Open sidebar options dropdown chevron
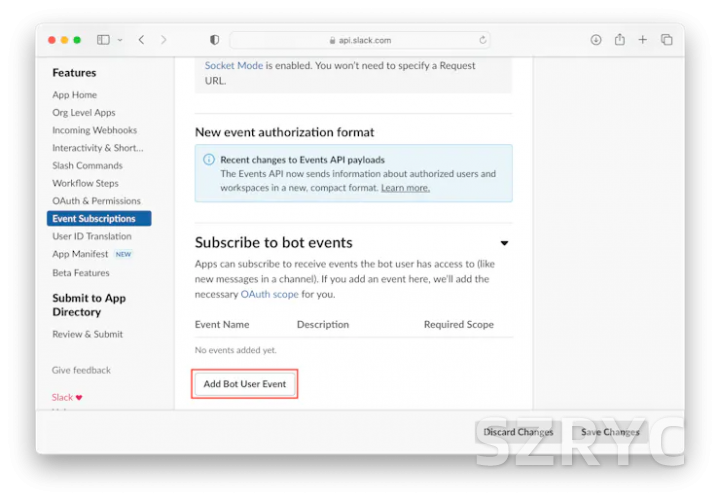720x501 pixels. pyautogui.click(x=120, y=40)
